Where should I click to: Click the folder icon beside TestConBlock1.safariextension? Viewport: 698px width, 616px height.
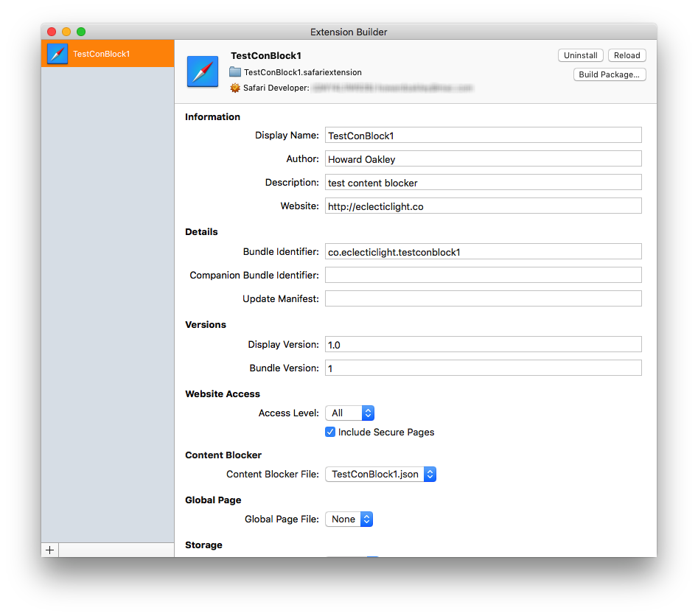[235, 72]
